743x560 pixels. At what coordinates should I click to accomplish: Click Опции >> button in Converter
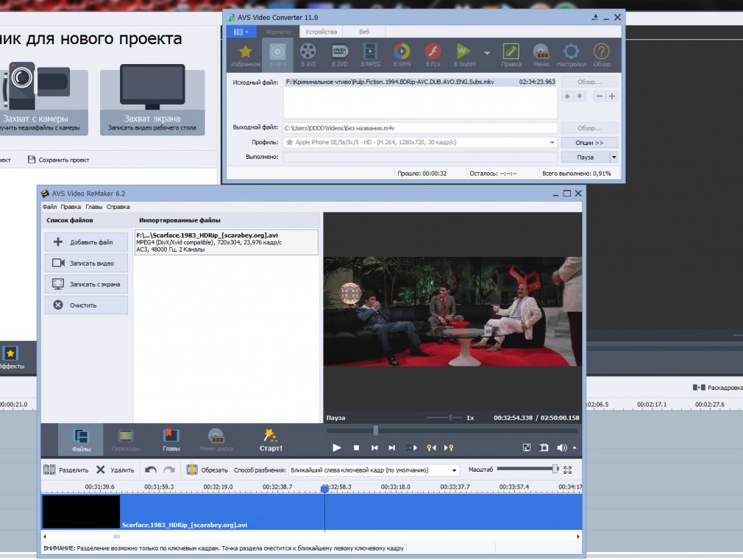coord(589,142)
